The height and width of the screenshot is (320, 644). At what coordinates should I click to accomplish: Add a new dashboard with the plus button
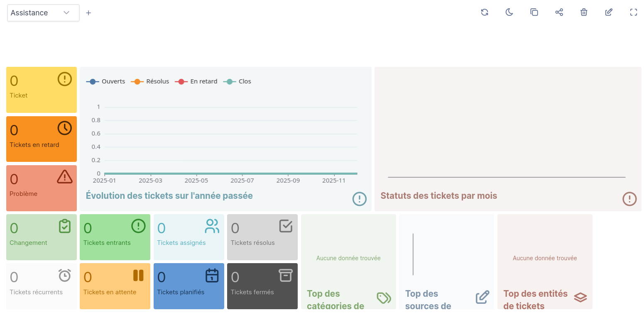(88, 13)
